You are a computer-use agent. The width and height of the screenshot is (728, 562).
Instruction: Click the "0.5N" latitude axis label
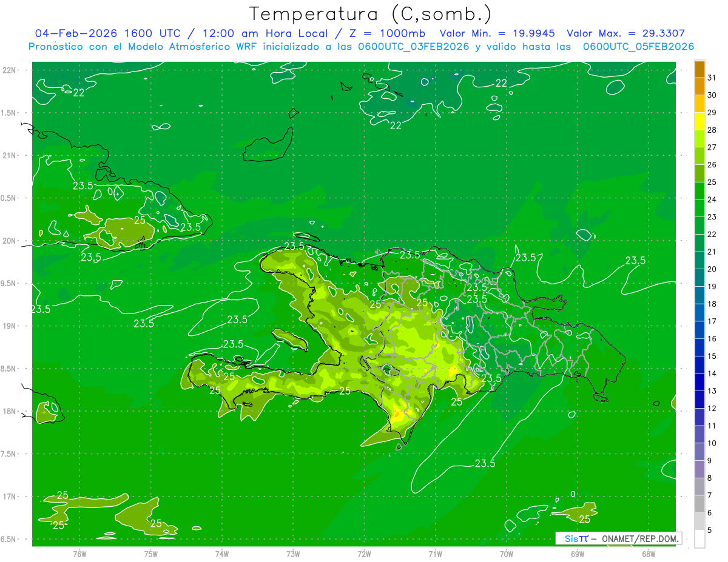pos(9,198)
